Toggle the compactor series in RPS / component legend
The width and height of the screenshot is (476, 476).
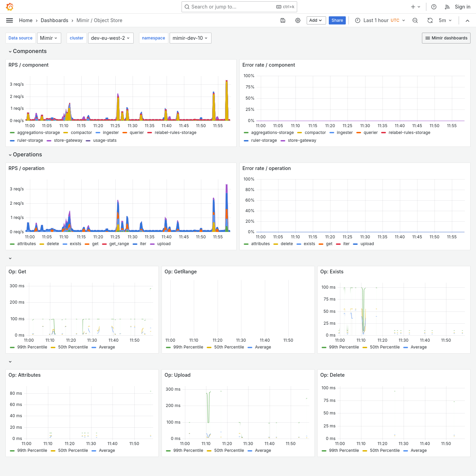coord(81,133)
